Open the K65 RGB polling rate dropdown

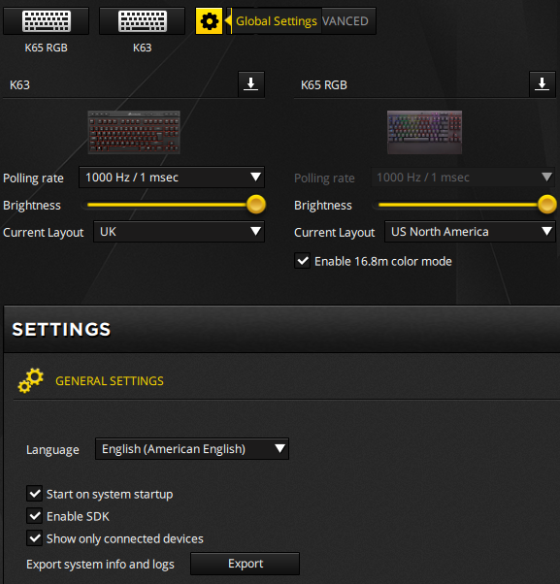[x=463, y=177]
